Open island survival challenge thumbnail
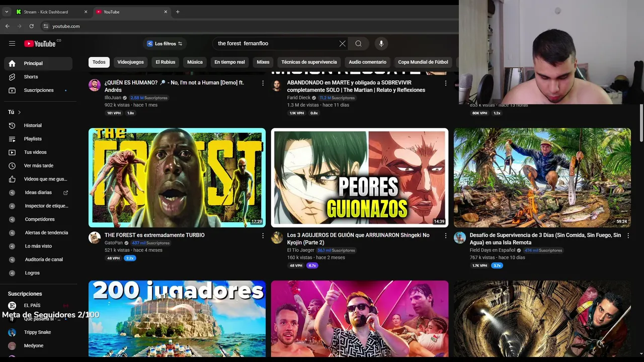Viewport: 644px width, 362px height. click(542, 177)
